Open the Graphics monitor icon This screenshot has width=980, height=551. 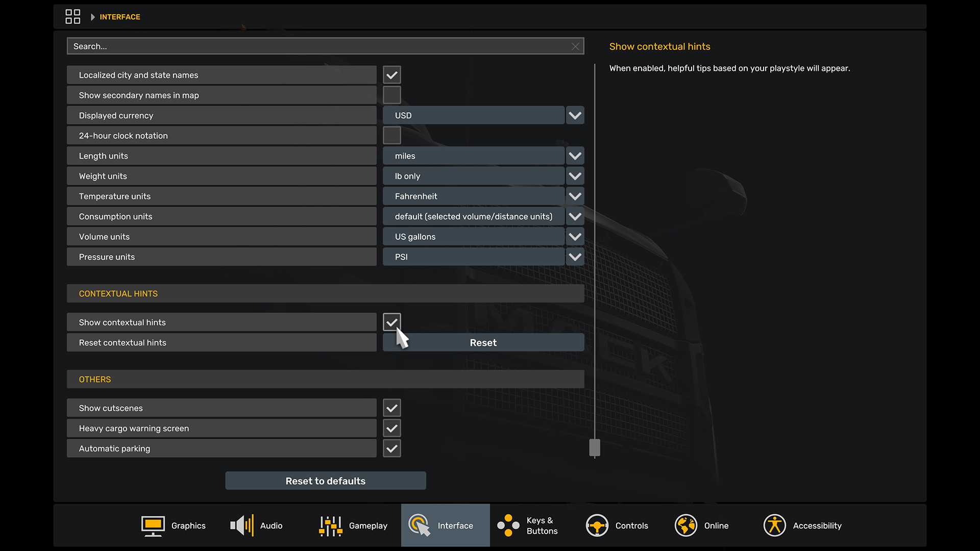pyautogui.click(x=153, y=525)
